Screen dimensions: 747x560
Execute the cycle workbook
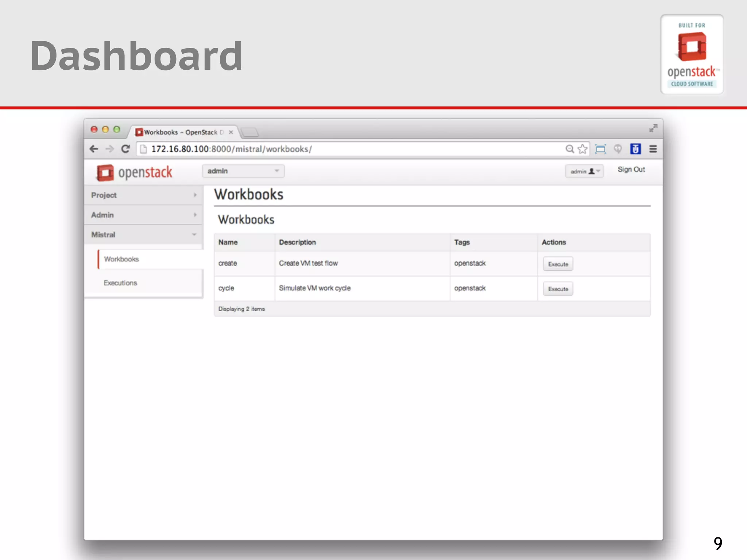(558, 289)
